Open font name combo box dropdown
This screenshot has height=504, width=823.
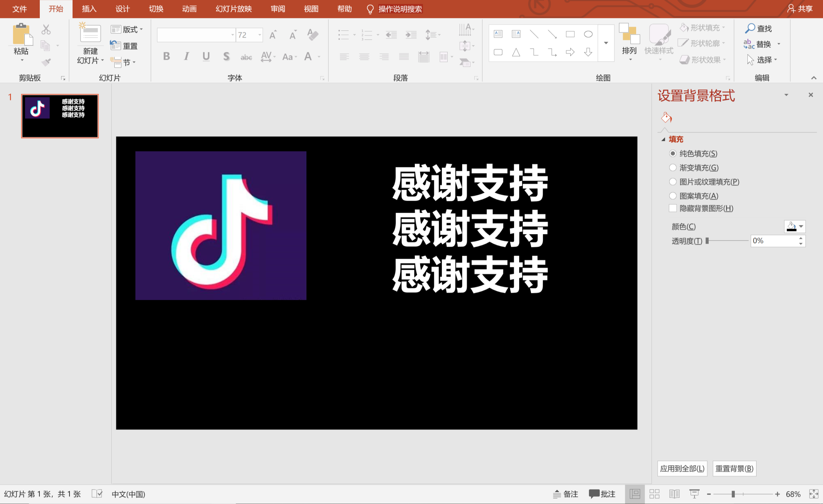tap(232, 35)
